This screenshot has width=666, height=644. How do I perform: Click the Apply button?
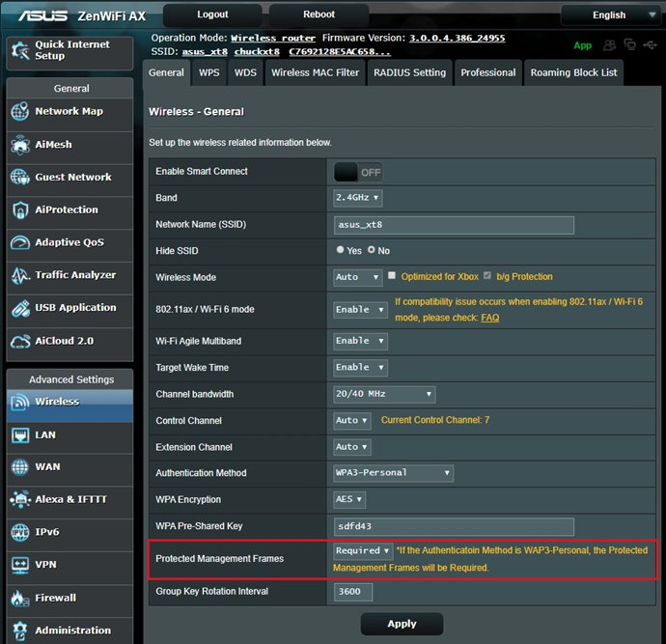pos(402,624)
